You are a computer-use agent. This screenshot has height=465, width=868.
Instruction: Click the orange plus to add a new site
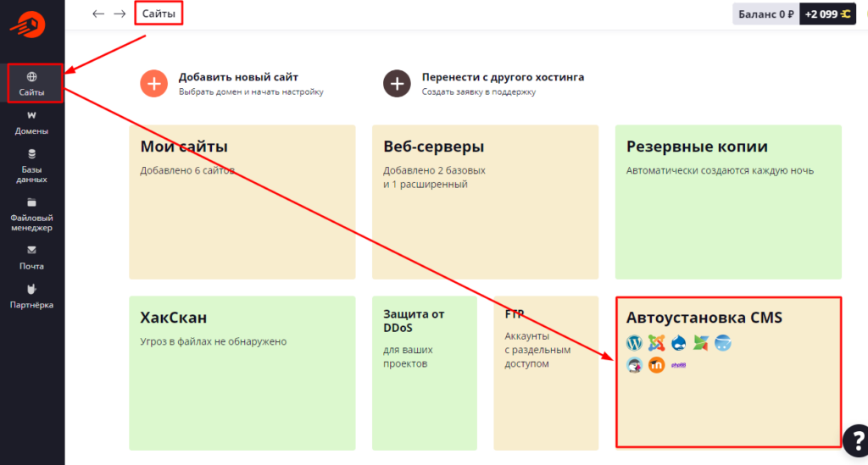[x=154, y=84]
